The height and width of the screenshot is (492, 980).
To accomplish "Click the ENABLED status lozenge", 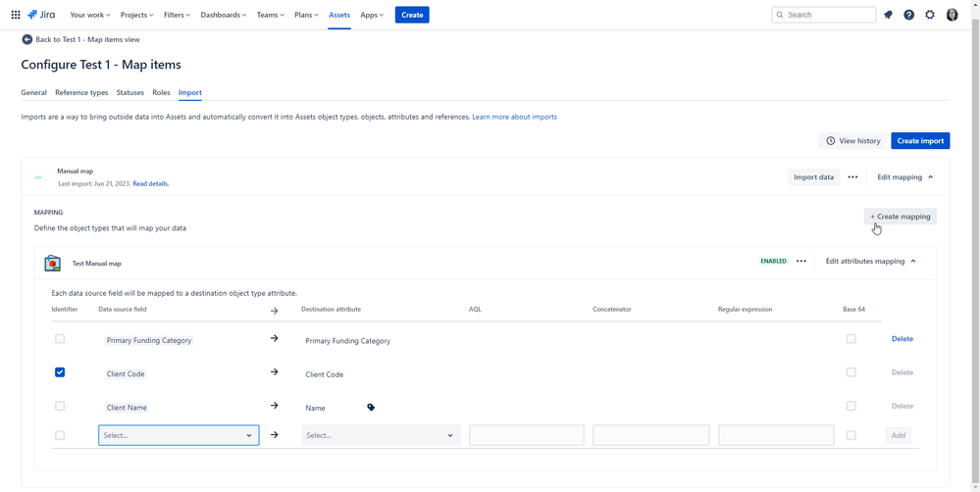I will (x=773, y=261).
